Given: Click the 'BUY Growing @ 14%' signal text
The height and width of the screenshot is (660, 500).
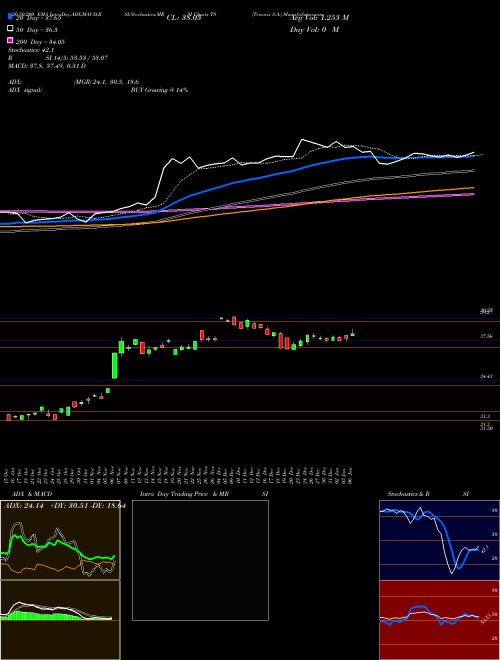Looking at the screenshot, I should tap(159, 90).
